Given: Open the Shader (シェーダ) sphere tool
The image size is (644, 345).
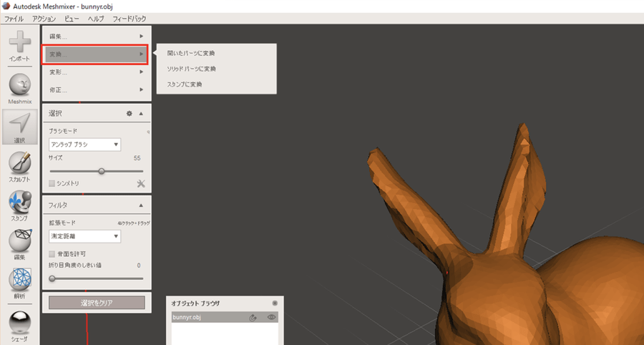Looking at the screenshot, I should 20,323.
